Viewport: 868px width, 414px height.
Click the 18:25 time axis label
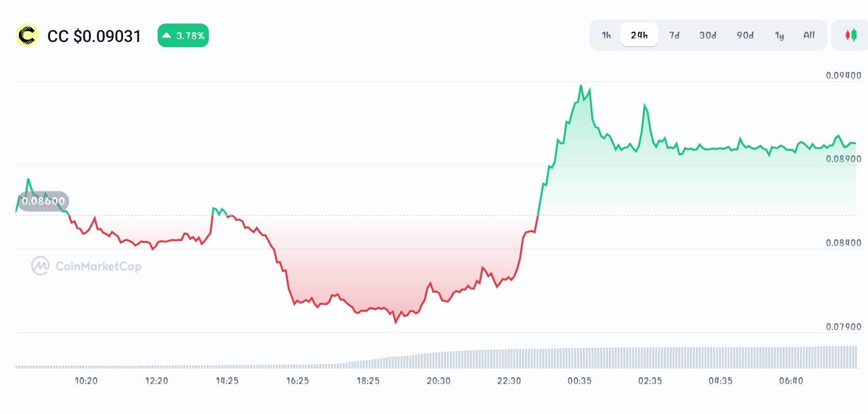pyautogui.click(x=368, y=381)
